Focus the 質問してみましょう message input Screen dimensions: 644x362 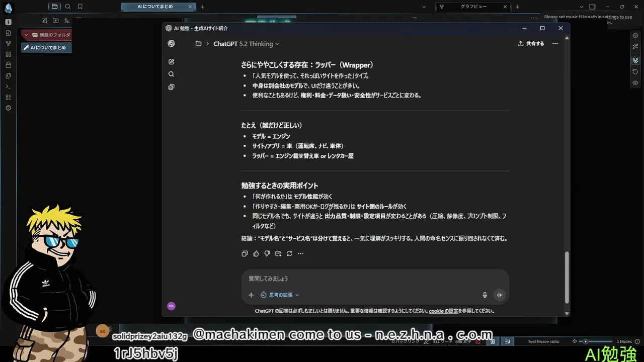click(x=375, y=279)
